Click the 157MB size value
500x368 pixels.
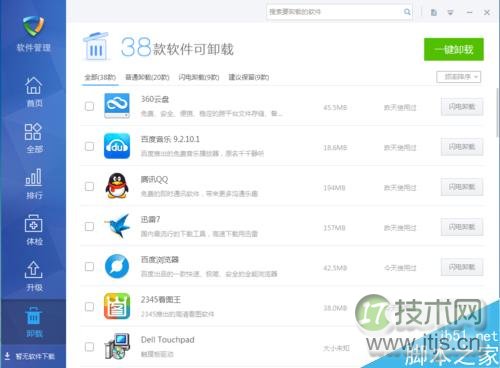click(334, 228)
